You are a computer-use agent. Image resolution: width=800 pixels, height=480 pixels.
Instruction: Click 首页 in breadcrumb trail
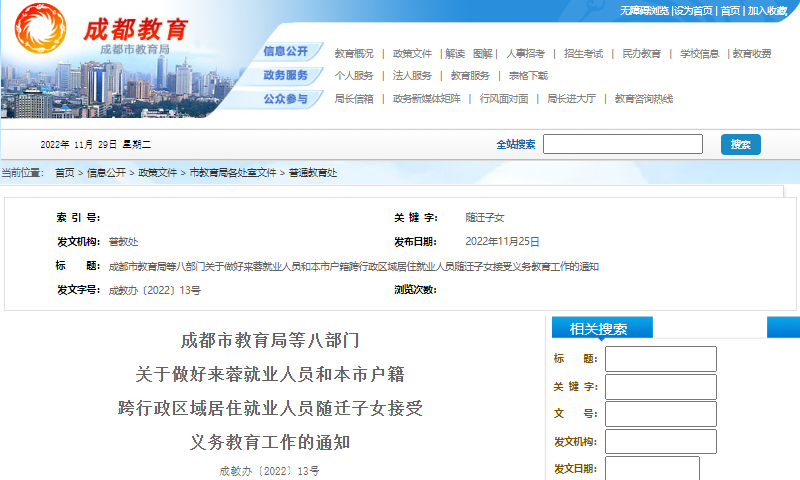(65, 173)
